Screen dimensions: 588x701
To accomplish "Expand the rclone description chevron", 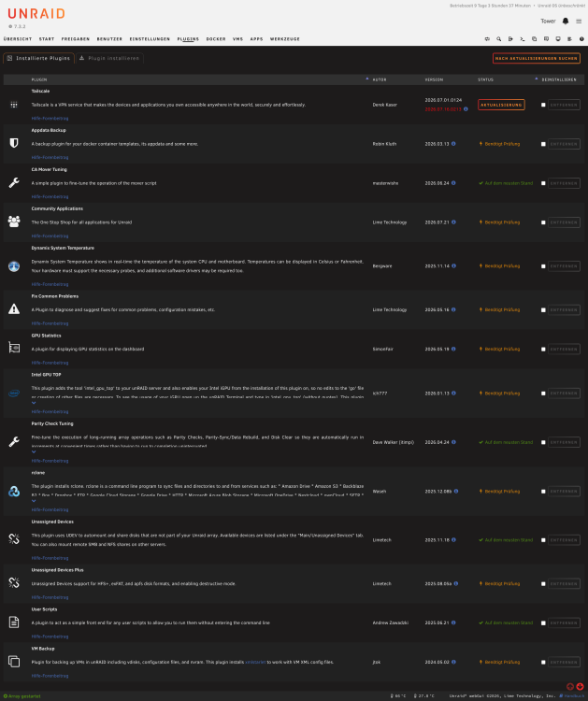I will (34, 501).
